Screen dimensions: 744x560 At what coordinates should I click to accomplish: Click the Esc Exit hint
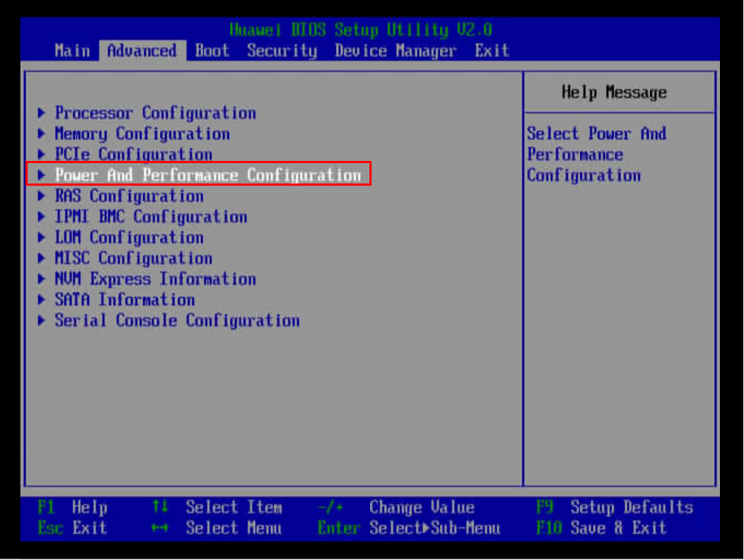73,528
